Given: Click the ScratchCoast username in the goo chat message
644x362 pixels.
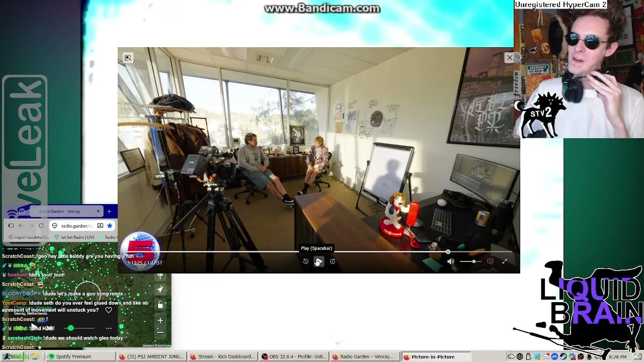Looking at the screenshot, I should coord(18,256).
